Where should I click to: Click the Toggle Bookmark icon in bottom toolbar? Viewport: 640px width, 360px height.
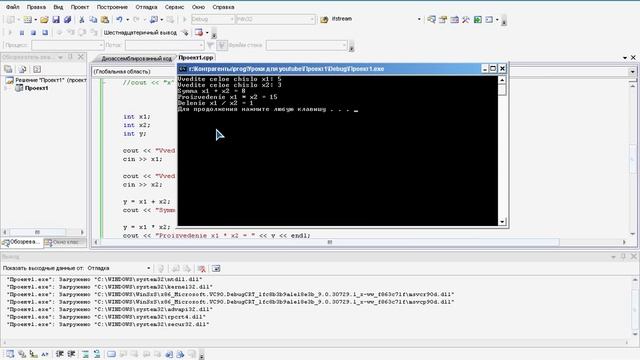(x=111, y=354)
